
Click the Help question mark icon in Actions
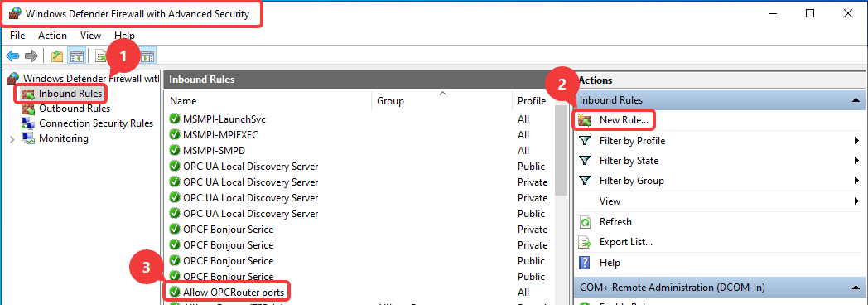click(x=585, y=262)
